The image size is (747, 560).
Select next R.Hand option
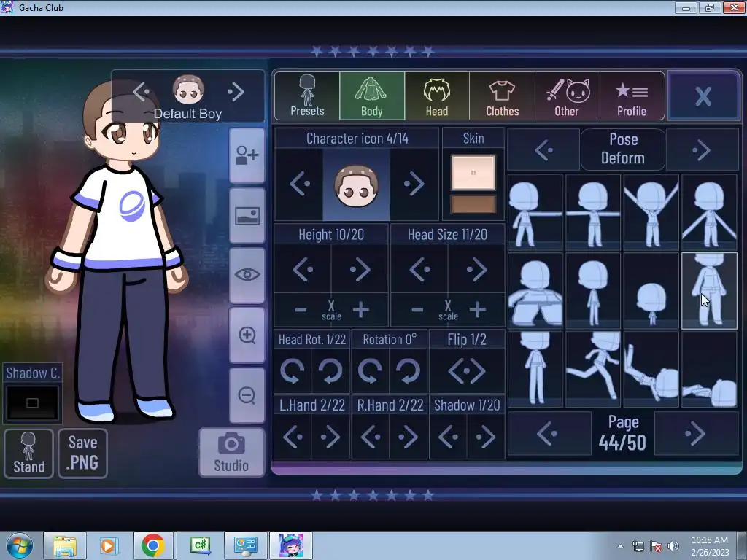408,437
